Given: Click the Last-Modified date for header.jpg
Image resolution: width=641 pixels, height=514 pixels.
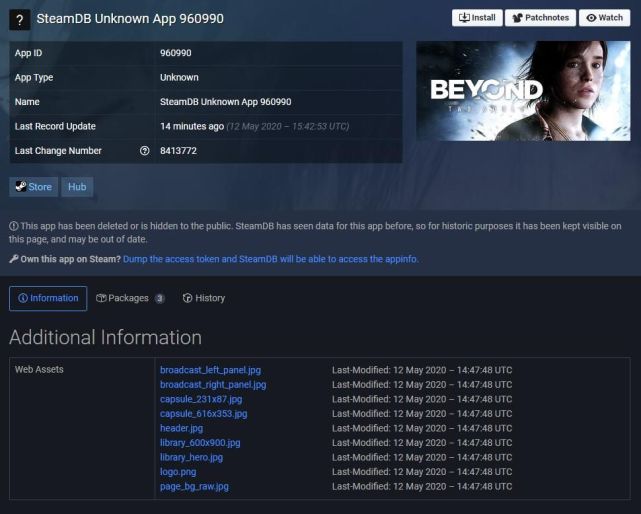Looking at the screenshot, I should pyautogui.click(x=422, y=428).
